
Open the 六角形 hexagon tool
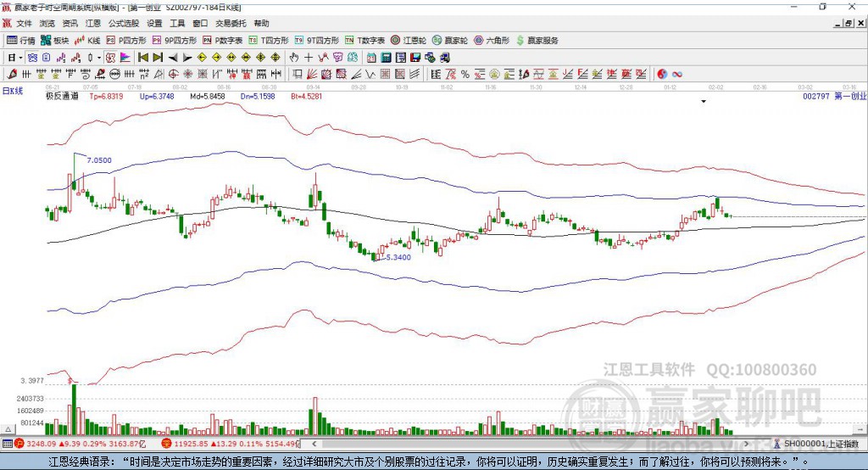(x=492, y=41)
